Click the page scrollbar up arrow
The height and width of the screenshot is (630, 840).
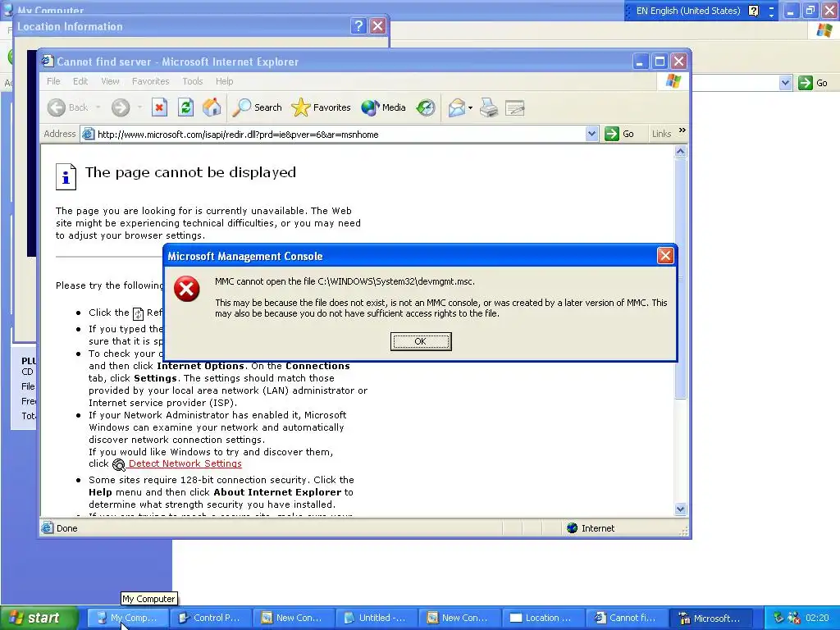(680, 152)
